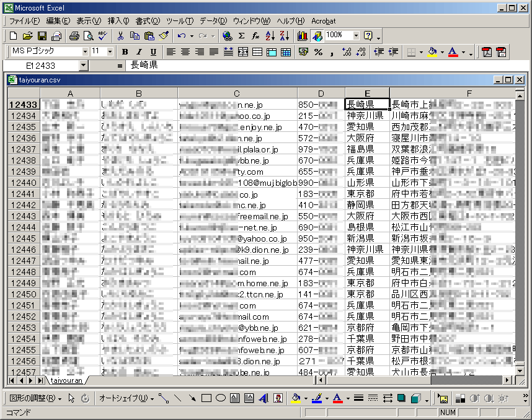Viewport: 532px width, 420px height.
Task: Select the Rectangle drawing tool
Action: (x=206, y=398)
